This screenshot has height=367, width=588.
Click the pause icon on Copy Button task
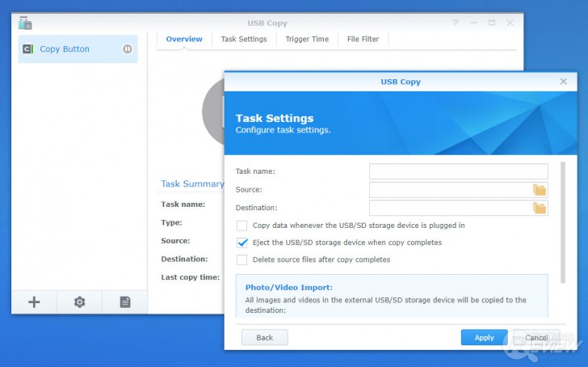(128, 49)
